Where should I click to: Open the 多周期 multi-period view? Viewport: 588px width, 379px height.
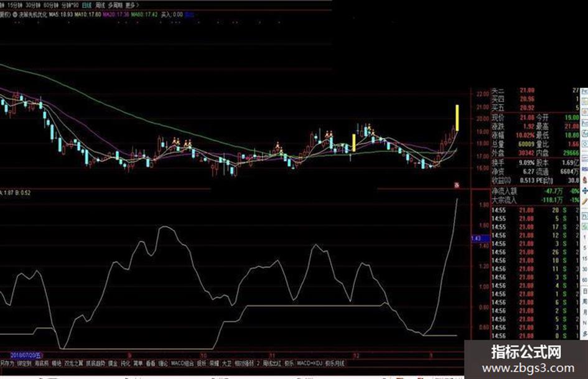coord(115,5)
